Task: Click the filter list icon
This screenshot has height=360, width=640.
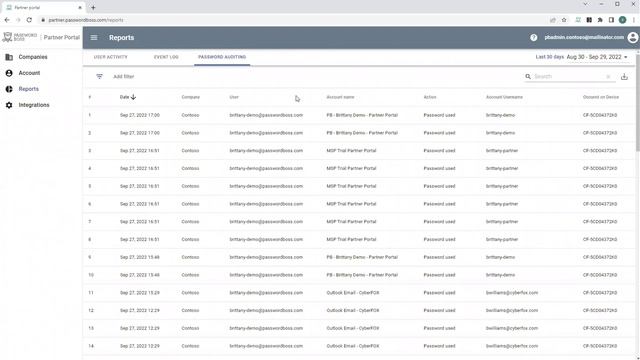Action: tap(99, 76)
